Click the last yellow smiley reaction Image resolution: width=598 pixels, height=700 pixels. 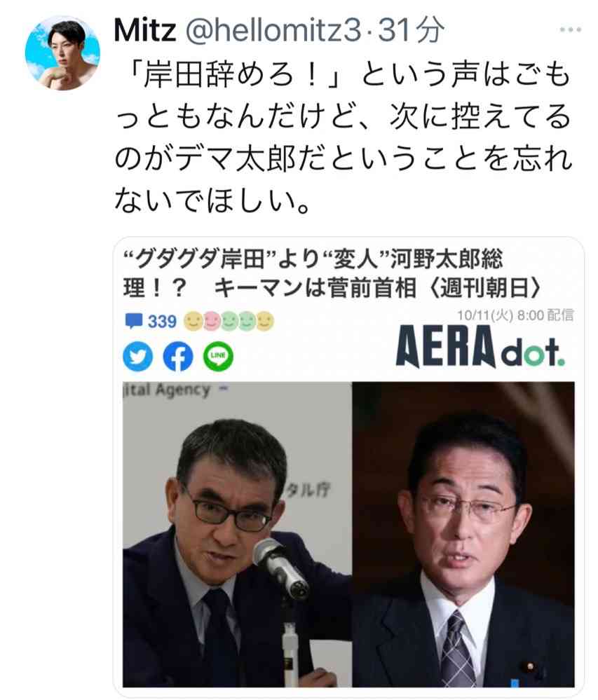(x=265, y=321)
